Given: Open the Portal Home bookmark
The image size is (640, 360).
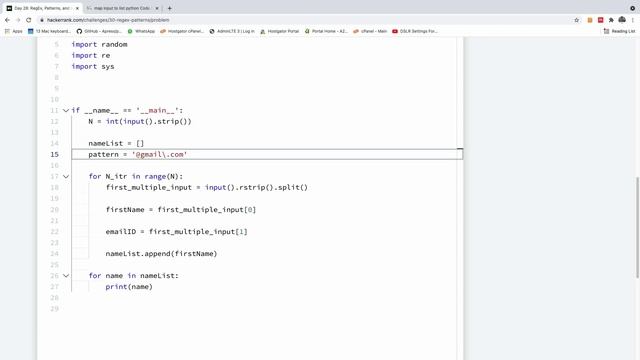Looking at the screenshot, I should (x=326, y=31).
